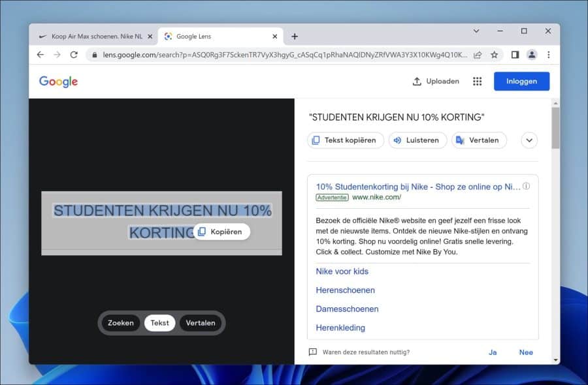Select the Tekst mode
This screenshot has height=385, width=588.
(x=160, y=323)
